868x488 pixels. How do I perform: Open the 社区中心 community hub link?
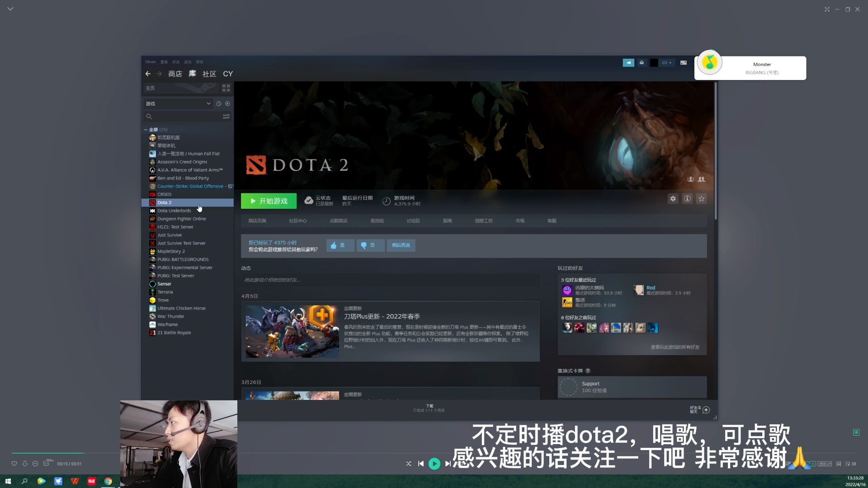pos(298,221)
